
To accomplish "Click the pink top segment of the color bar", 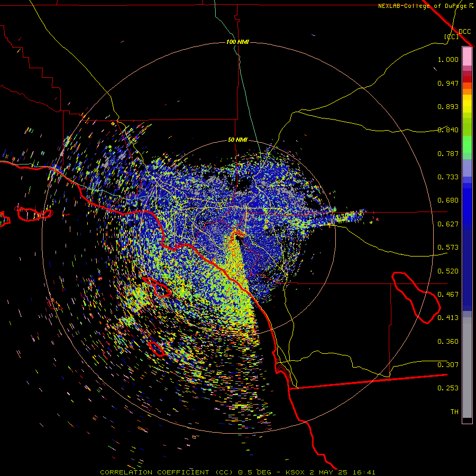I will click(467, 57).
